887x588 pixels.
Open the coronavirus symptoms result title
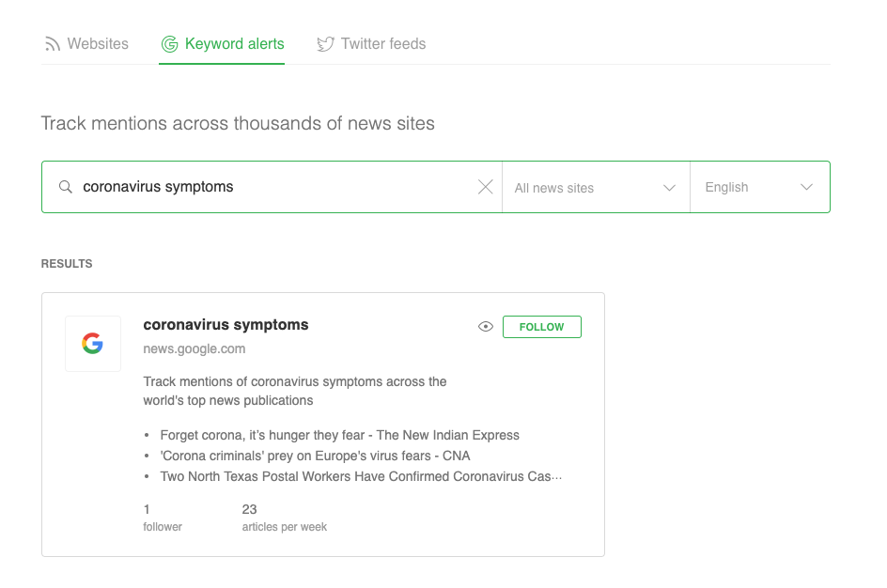[x=226, y=325]
